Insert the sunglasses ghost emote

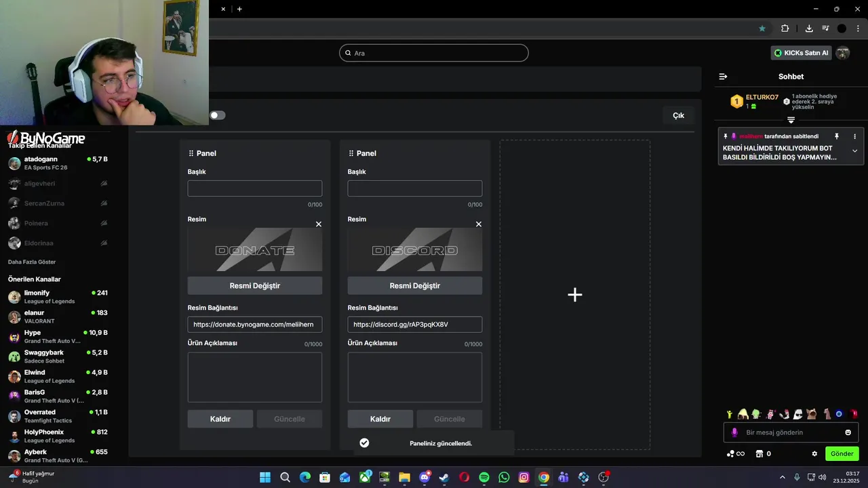798,413
